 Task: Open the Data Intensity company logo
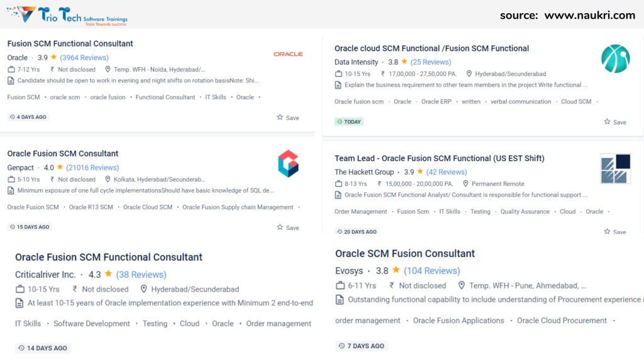[615, 58]
